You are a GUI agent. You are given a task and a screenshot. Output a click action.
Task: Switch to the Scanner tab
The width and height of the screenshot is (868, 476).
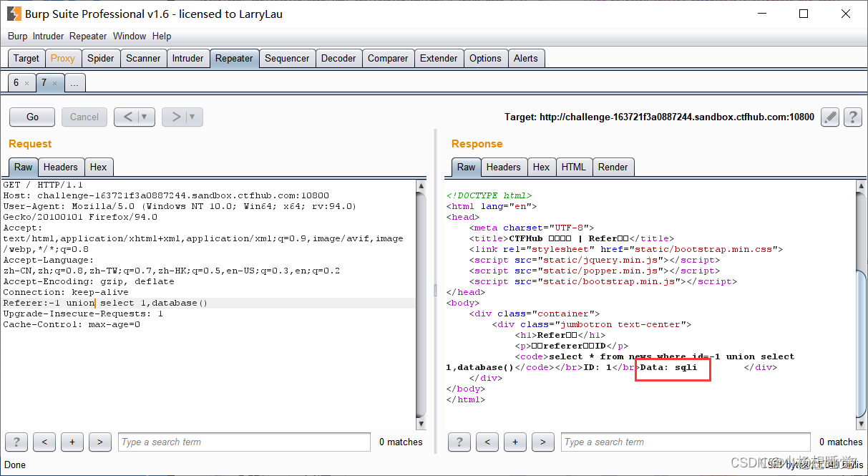tap(143, 58)
